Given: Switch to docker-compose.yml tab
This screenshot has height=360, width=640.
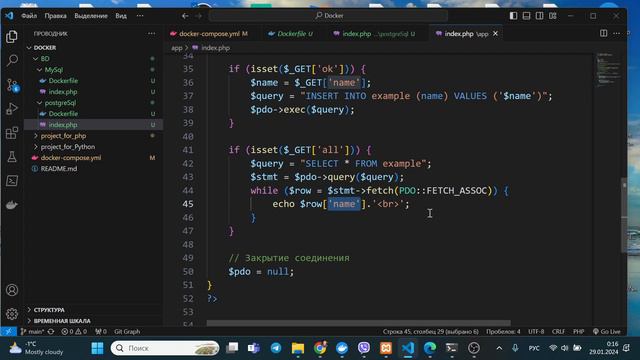Looking at the screenshot, I should 209,34.
